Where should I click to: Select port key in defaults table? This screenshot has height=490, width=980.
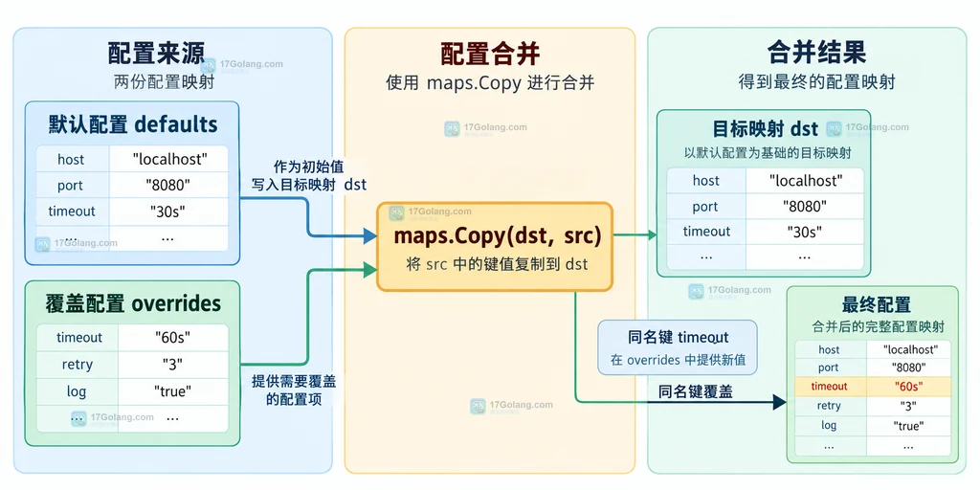[70, 186]
